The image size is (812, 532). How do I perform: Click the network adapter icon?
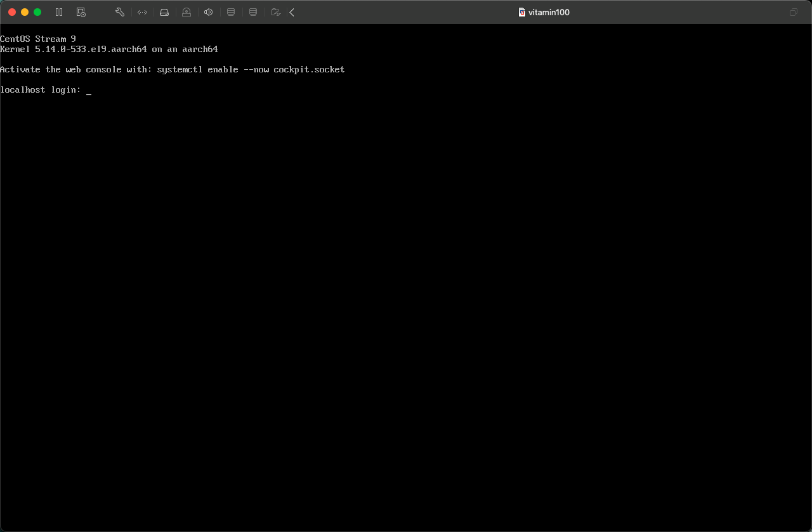142,12
